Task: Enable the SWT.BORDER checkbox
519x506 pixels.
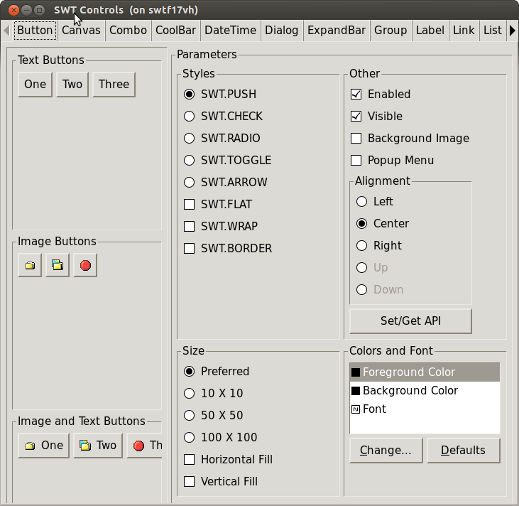Action: [189, 249]
